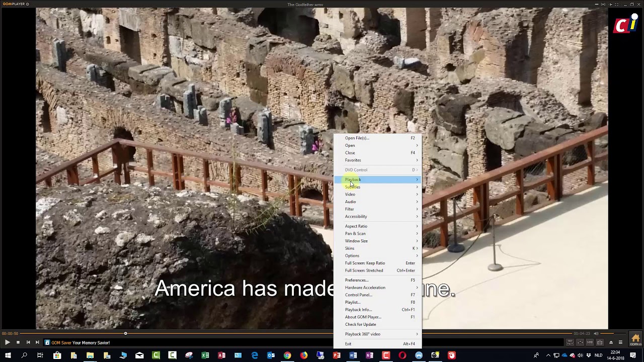644x362 pixels.
Task: Skip to the next track
Action: (x=37, y=342)
